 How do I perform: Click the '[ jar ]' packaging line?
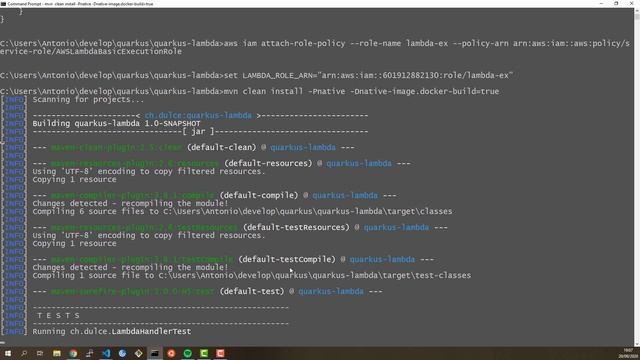coord(200,131)
